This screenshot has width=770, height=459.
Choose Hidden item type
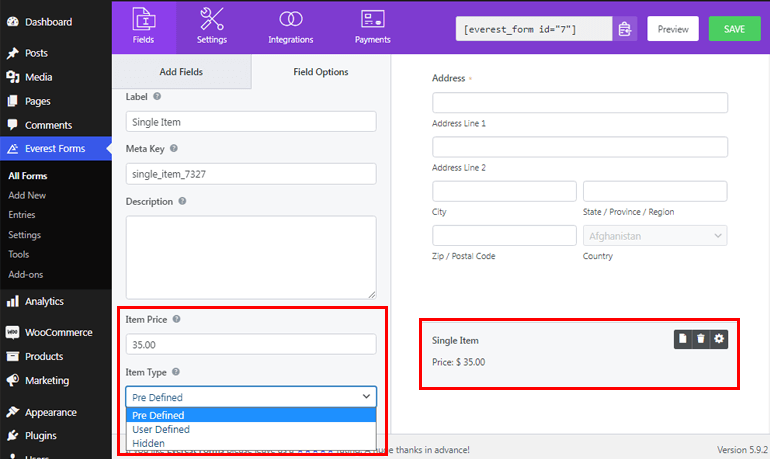(x=251, y=443)
